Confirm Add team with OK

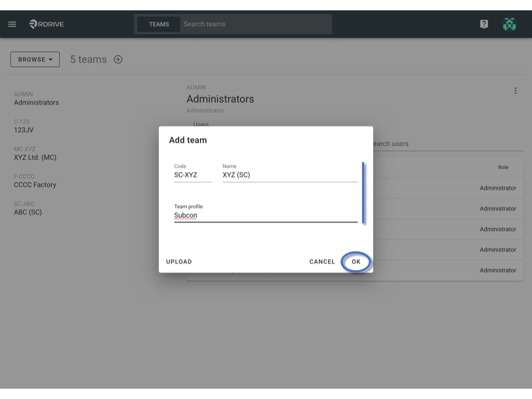(356, 262)
